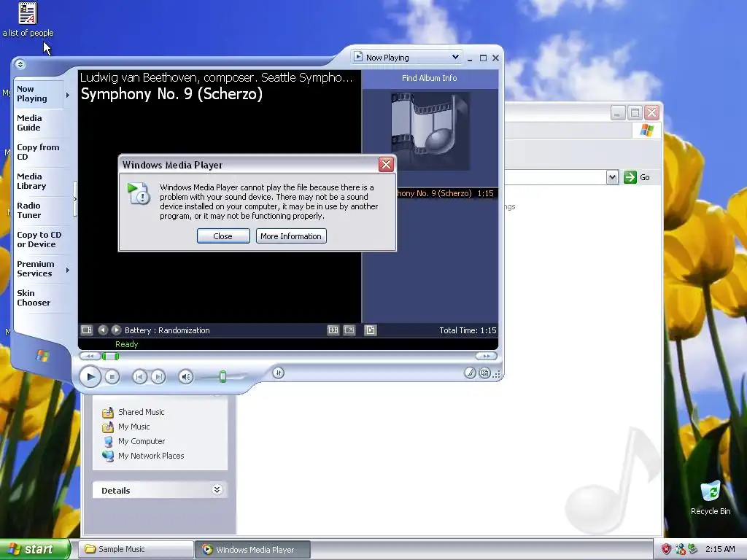Expand the Now Playing submenu arrow
747x560 pixels.
click(68, 95)
